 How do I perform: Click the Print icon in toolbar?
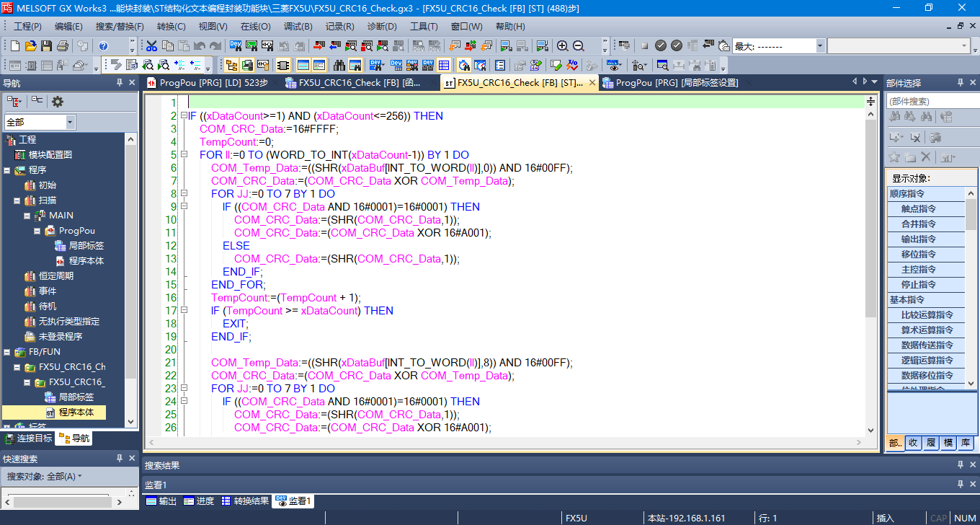62,46
